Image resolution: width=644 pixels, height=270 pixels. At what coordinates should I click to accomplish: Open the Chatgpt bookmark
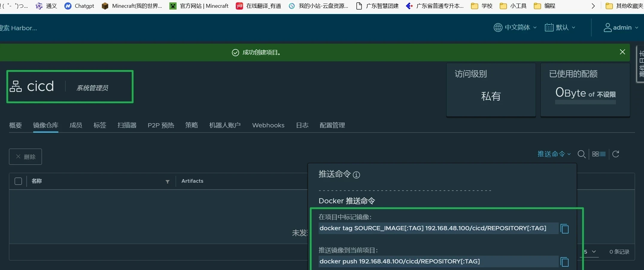pos(79,6)
